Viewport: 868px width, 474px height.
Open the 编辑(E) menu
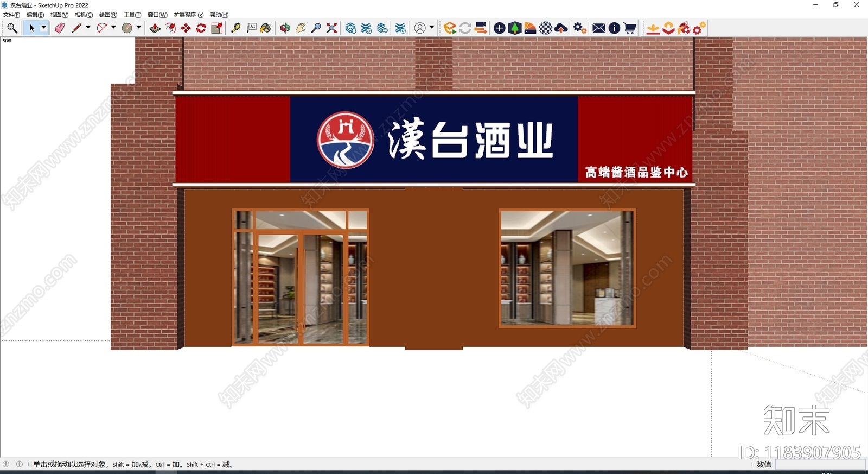[35, 15]
